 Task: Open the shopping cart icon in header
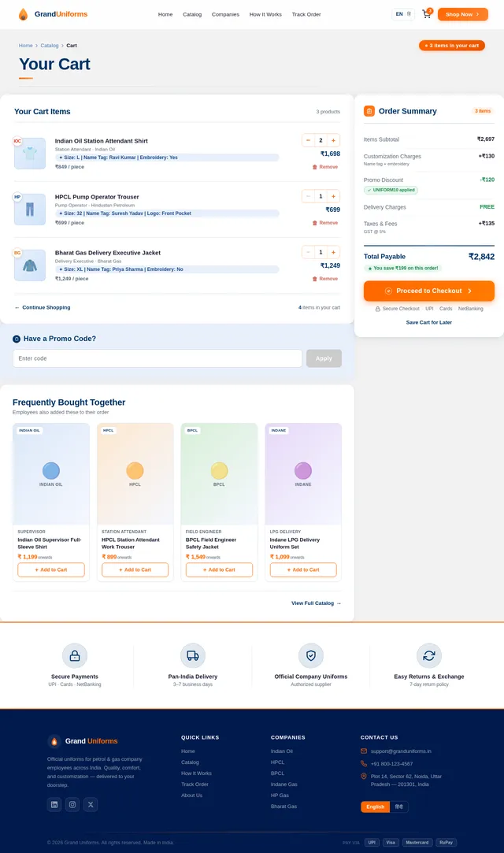pyautogui.click(x=426, y=14)
